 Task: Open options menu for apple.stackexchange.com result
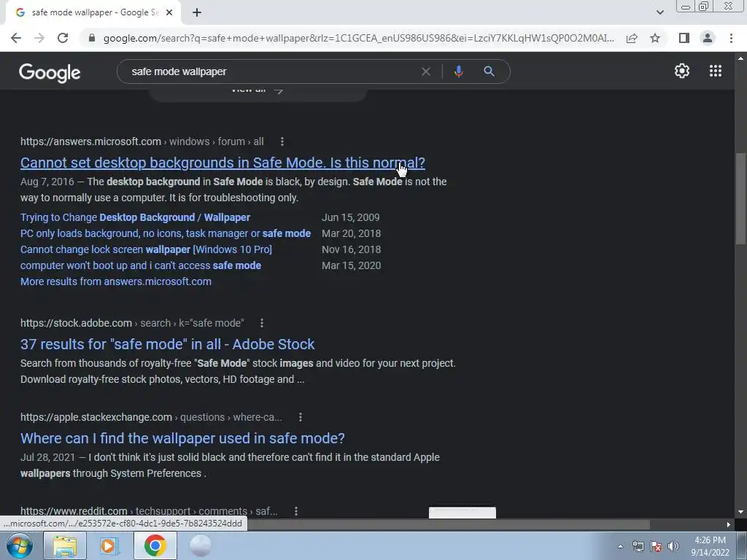[300, 417]
